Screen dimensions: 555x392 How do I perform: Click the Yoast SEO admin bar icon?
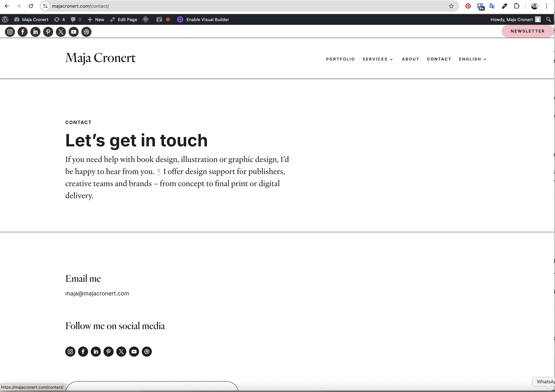(x=159, y=20)
